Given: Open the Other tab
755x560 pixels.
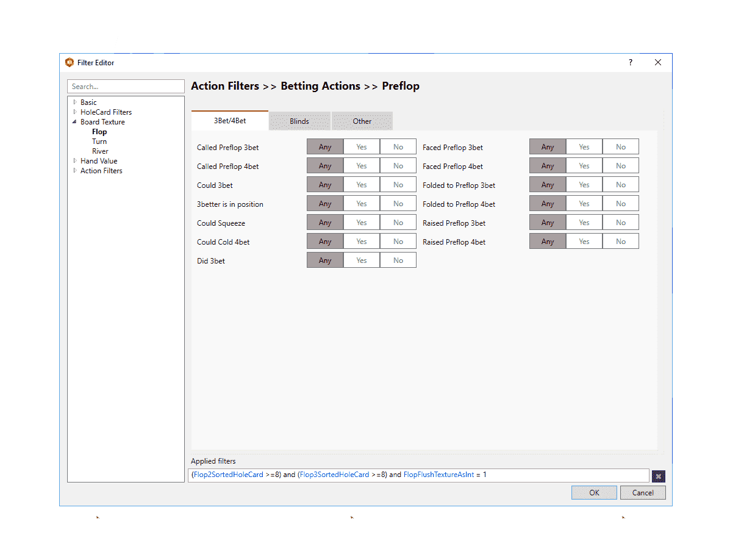Looking at the screenshot, I should (x=362, y=121).
